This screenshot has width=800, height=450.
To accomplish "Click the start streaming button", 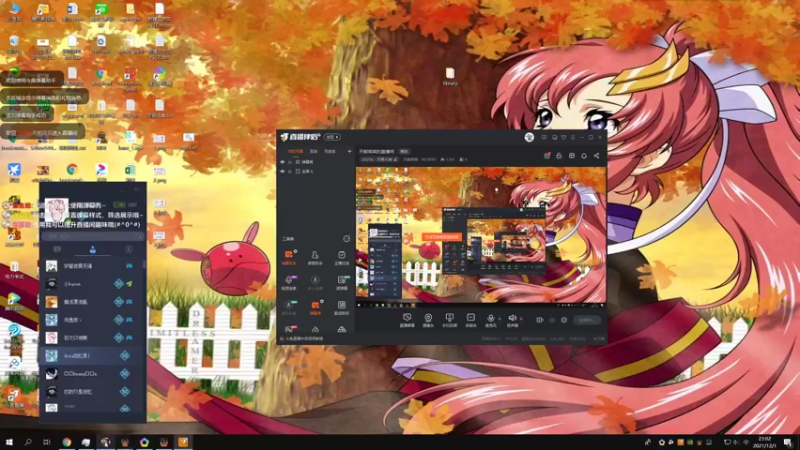I will click(x=587, y=320).
